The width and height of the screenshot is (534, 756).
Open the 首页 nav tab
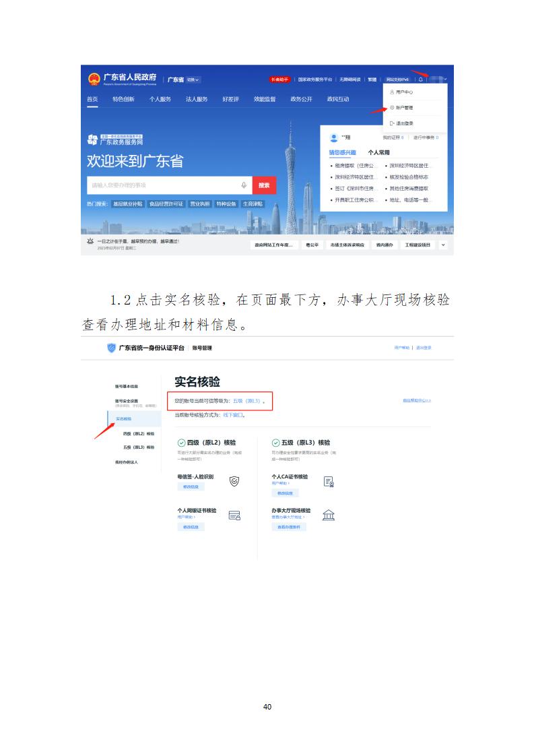coord(92,99)
